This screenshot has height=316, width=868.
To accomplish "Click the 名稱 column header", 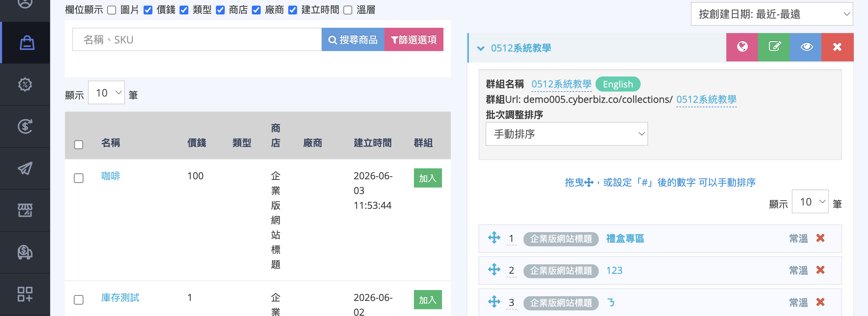I will 110,143.
